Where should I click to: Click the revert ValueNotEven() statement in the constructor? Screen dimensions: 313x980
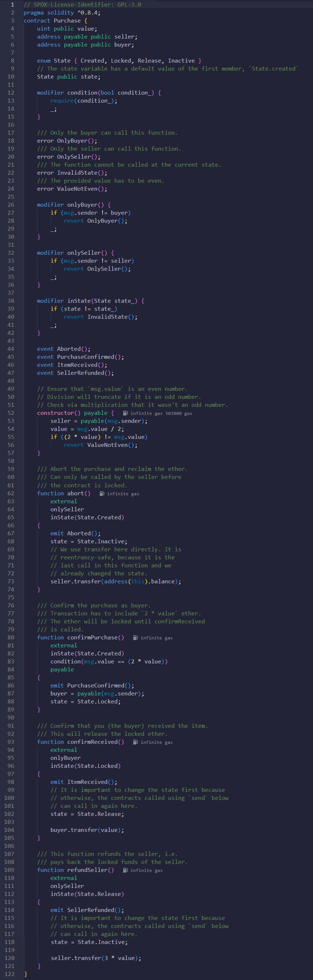100,445
